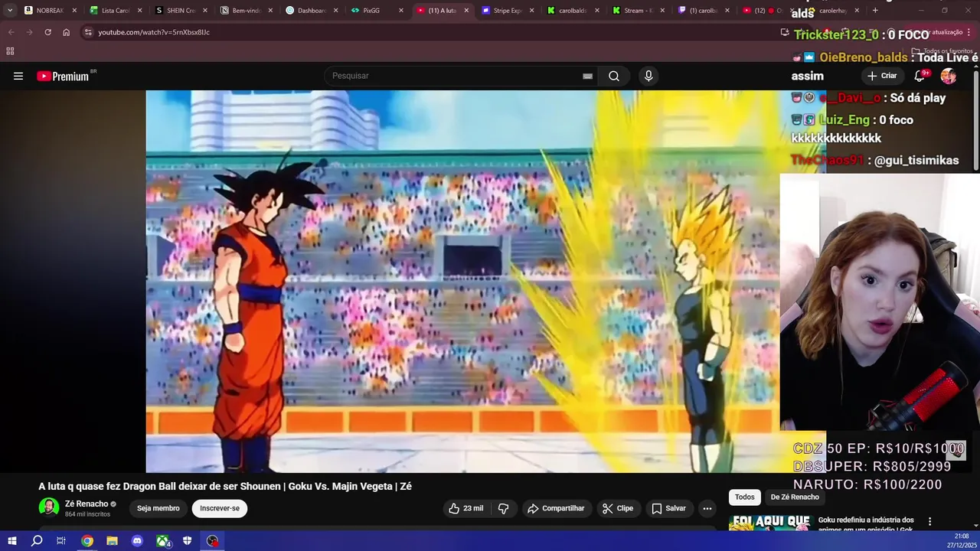Focus the youtube.com address bar

click(x=429, y=32)
